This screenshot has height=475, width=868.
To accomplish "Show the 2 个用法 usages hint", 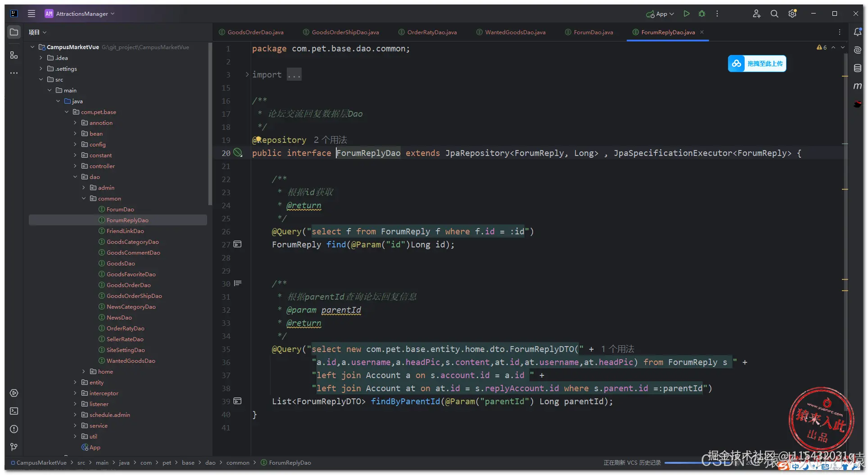I will click(x=330, y=140).
